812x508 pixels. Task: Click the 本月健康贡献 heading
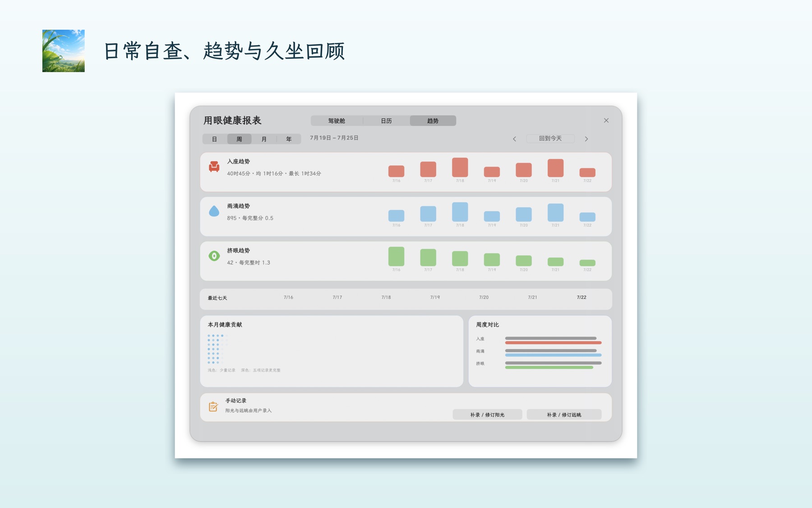(x=225, y=325)
